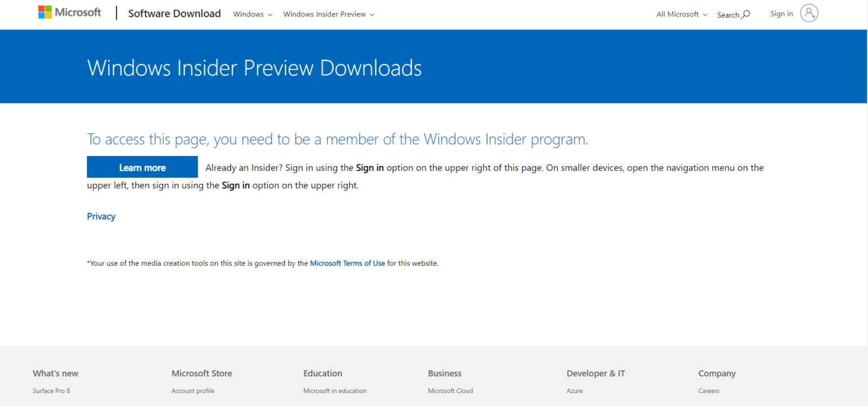
Task: Open the Microsoft Cloud footer link
Action: pyautogui.click(x=450, y=391)
